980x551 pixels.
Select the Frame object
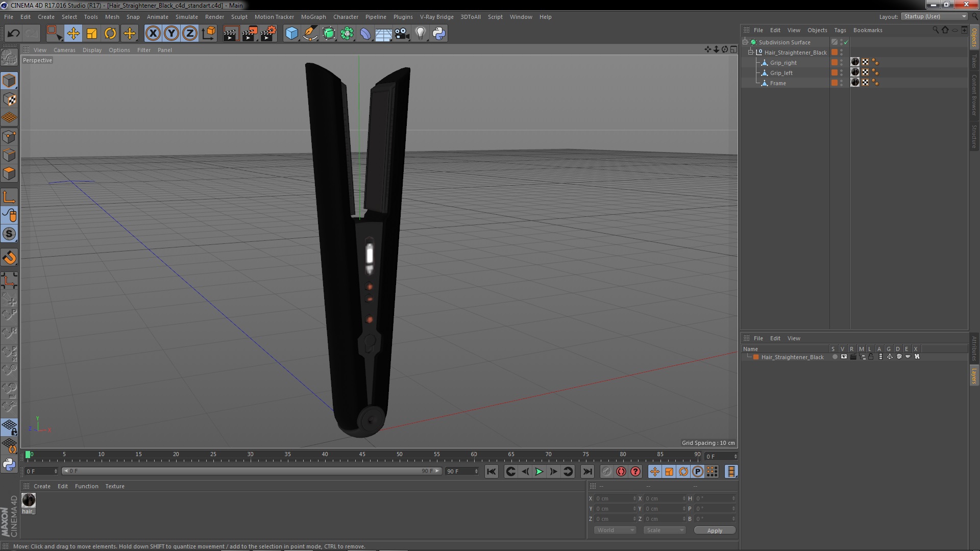[778, 83]
